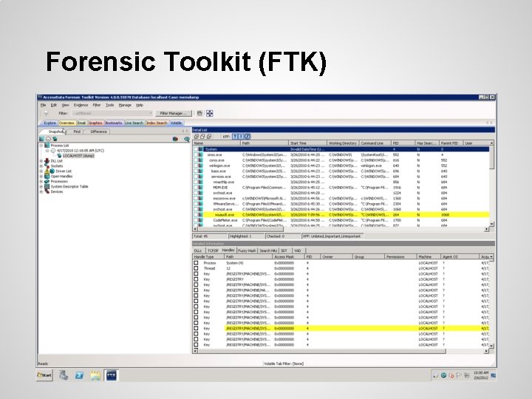
Task: Open the Evidence menu
Action: 81,105
